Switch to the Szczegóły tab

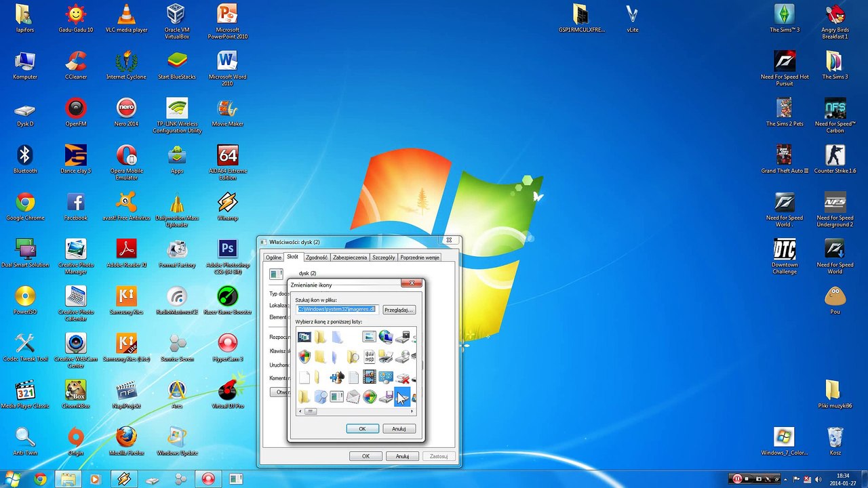pyautogui.click(x=384, y=258)
